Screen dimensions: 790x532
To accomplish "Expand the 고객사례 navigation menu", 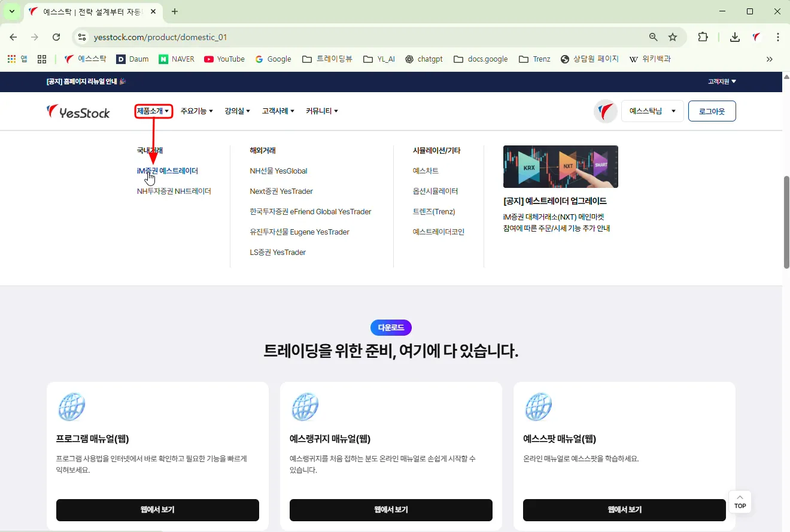I will 278,111.
